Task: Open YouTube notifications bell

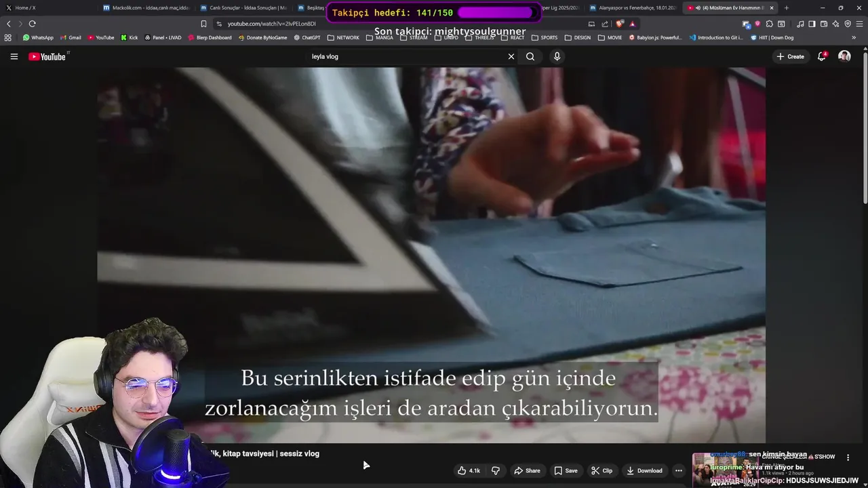Action: (822, 56)
